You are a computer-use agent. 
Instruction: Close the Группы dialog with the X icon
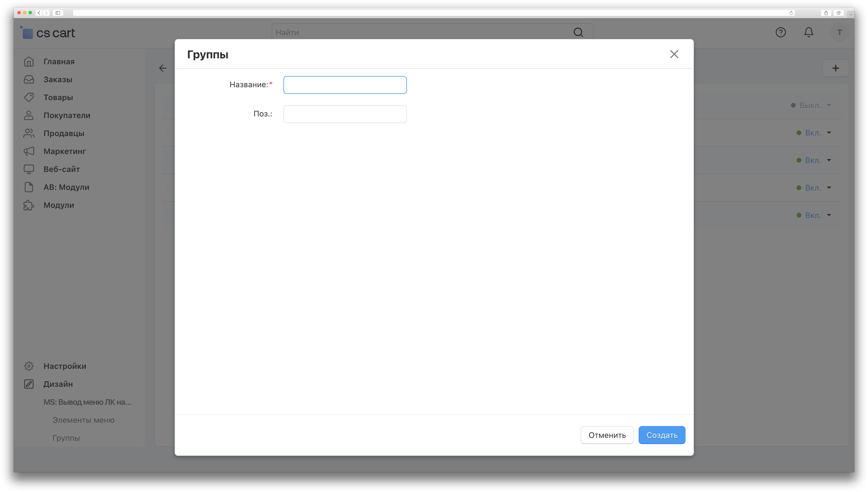pyautogui.click(x=674, y=54)
